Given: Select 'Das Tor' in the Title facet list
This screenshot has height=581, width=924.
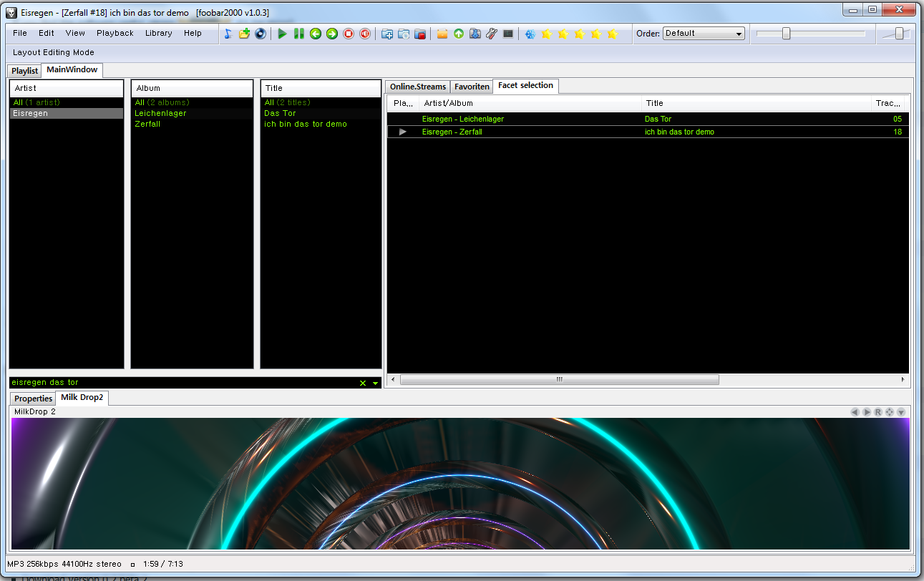Looking at the screenshot, I should (x=321, y=113).
